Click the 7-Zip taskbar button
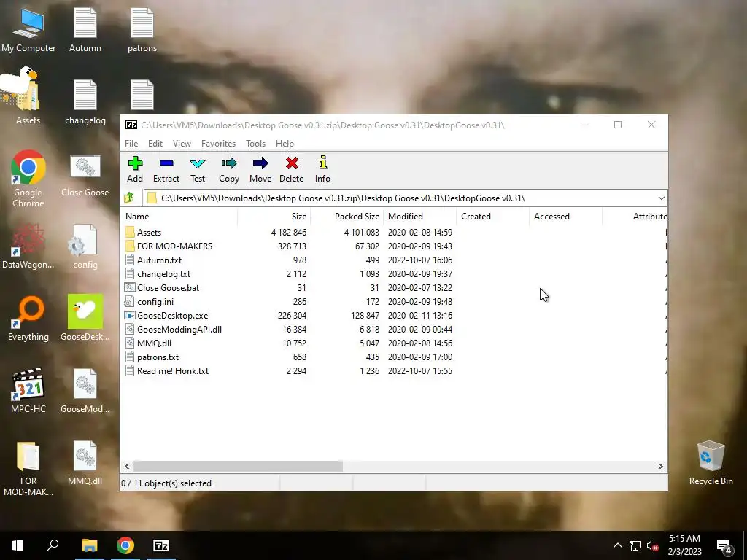 (x=161, y=545)
